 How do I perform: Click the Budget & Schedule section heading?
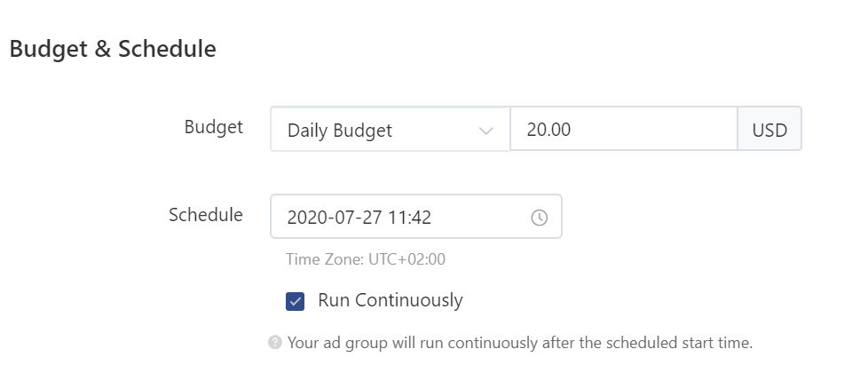113,49
